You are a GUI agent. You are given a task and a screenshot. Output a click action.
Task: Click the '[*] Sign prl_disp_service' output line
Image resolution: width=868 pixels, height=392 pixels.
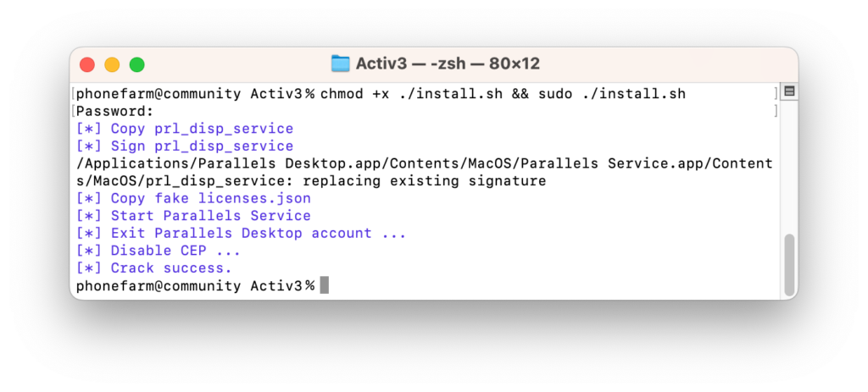(185, 146)
